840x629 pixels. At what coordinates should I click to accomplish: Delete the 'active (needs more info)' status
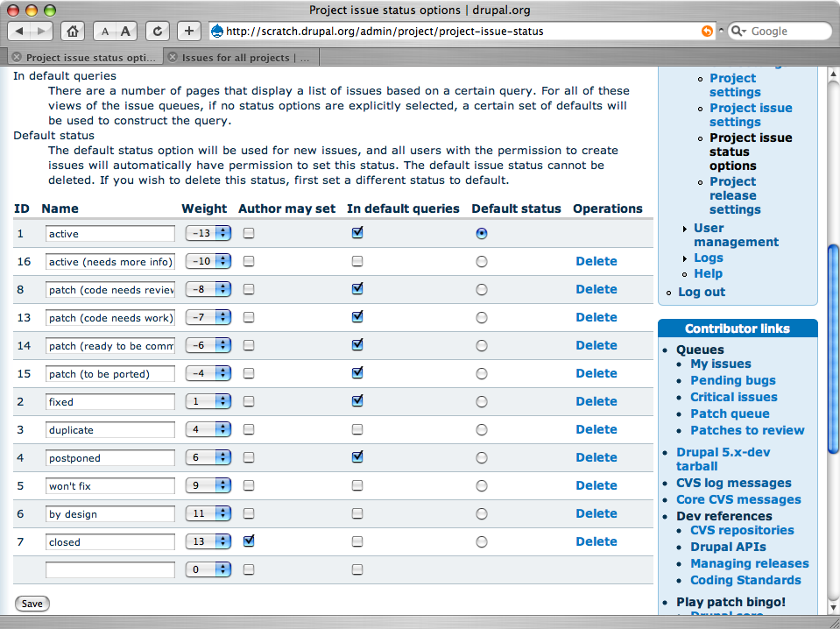596,261
